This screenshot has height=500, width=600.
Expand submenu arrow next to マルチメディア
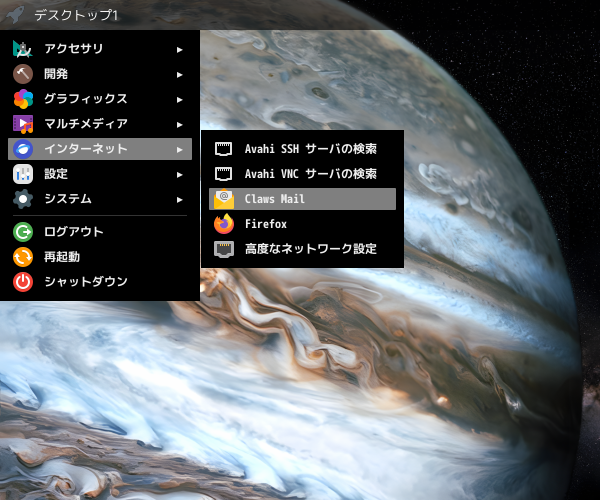tap(179, 125)
